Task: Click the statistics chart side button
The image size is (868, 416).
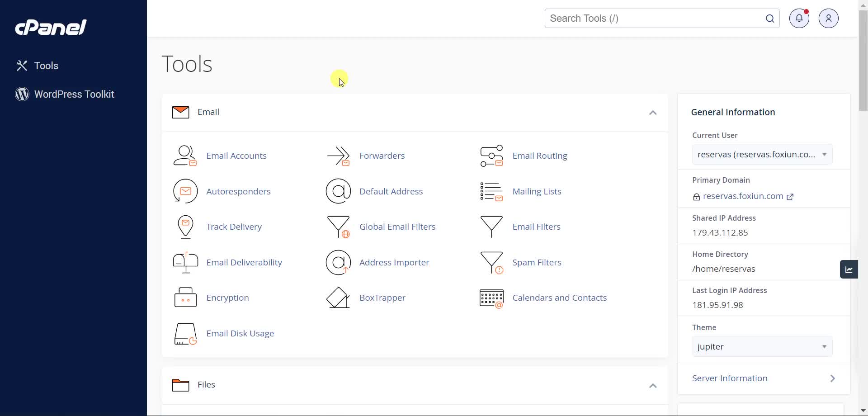Action: pyautogui.click(x=849, y=269)
